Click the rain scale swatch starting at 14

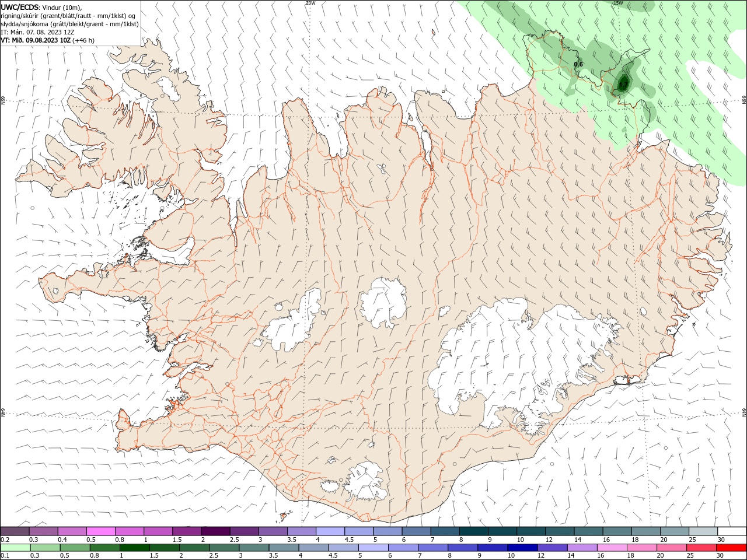582,548
